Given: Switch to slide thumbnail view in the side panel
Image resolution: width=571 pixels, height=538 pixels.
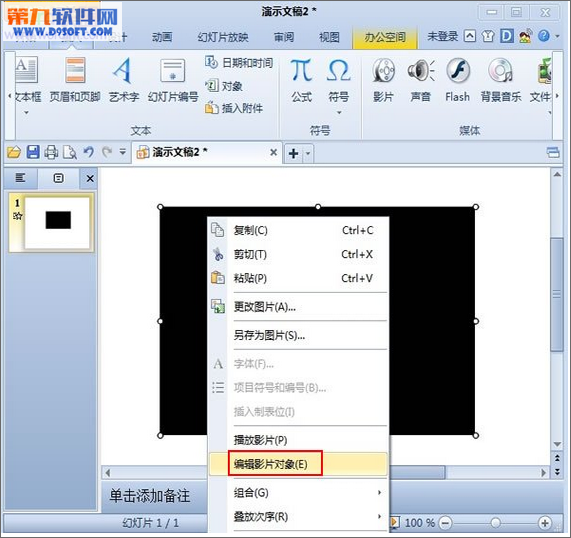Looking at the screenshot, I should 58,178.
